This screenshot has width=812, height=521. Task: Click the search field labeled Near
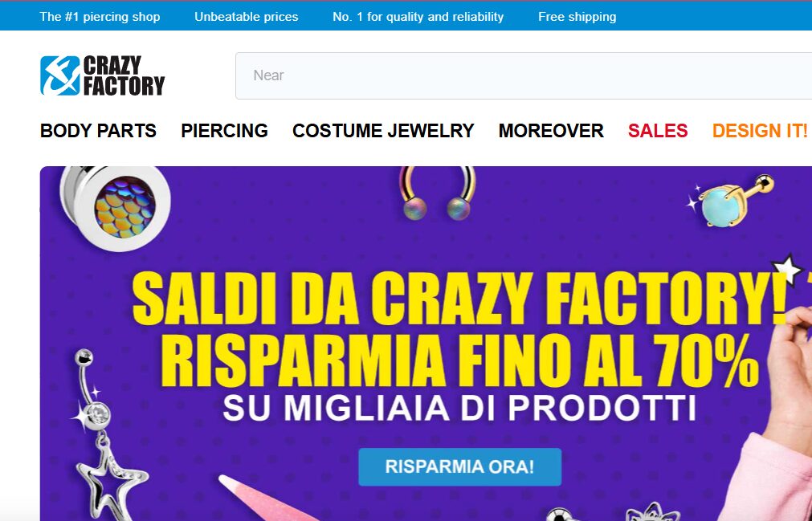pos(524,75)
